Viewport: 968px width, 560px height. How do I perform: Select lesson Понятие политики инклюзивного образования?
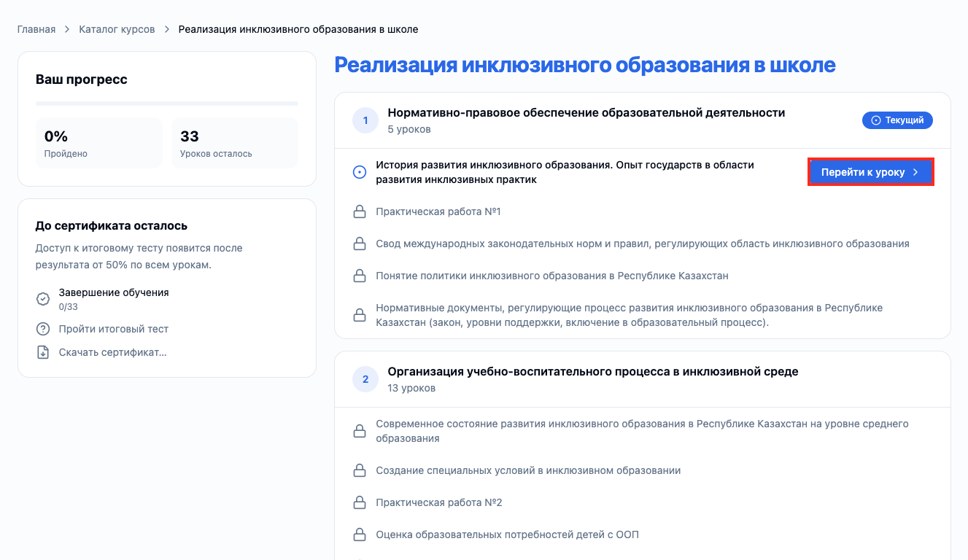pyautogui.click(x=552, y=276)
